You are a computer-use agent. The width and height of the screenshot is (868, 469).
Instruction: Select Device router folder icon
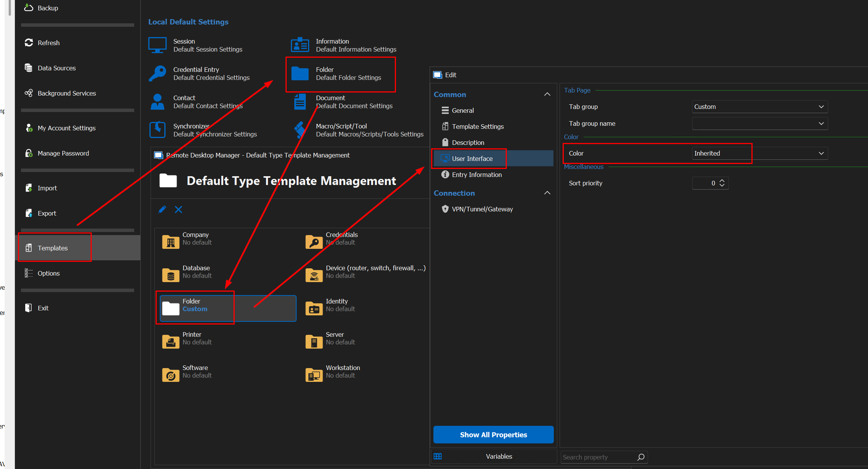coord(314,275)
